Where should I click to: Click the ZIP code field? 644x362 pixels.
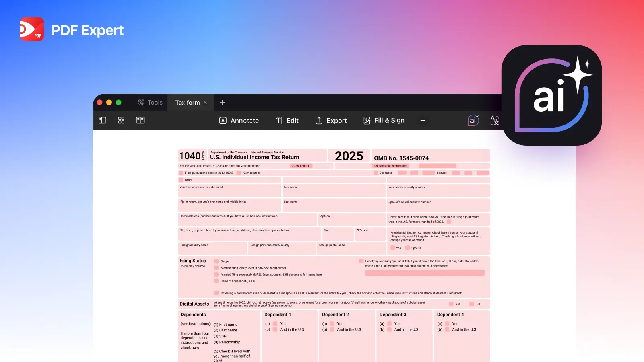pos(370,235)
